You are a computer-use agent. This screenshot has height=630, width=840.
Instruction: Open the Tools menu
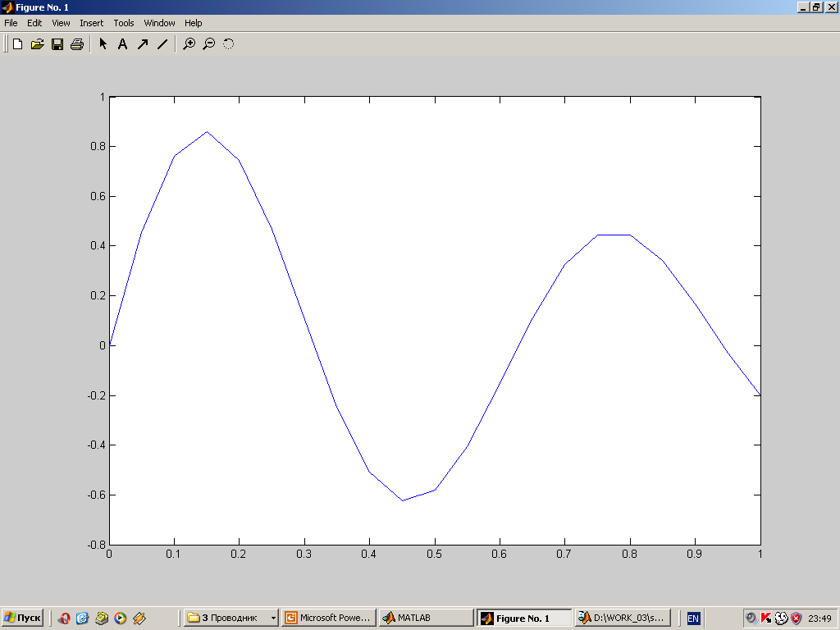124,23
